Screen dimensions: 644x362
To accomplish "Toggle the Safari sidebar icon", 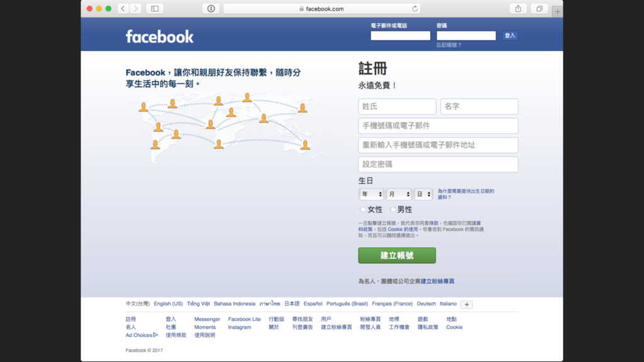I will (x=155, y=9).
